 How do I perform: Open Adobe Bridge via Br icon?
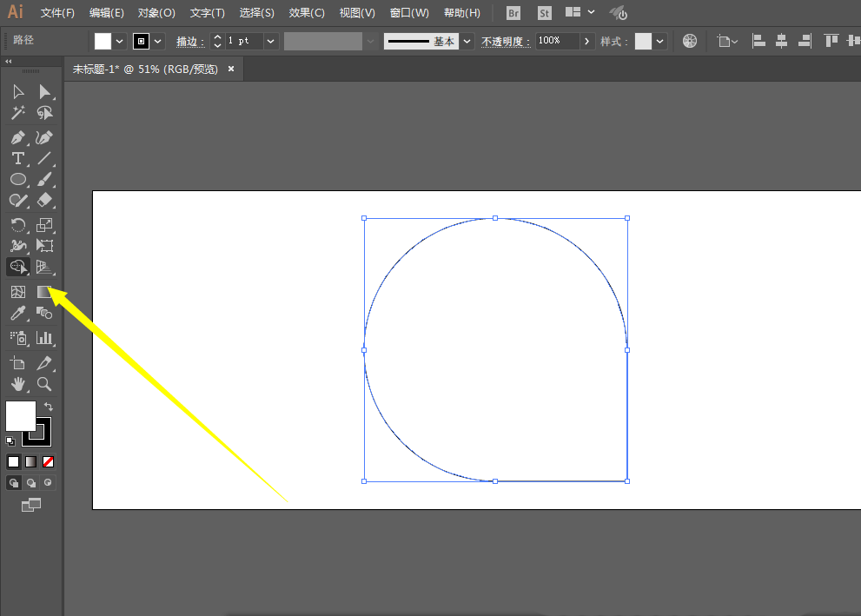tap(513, 13)
